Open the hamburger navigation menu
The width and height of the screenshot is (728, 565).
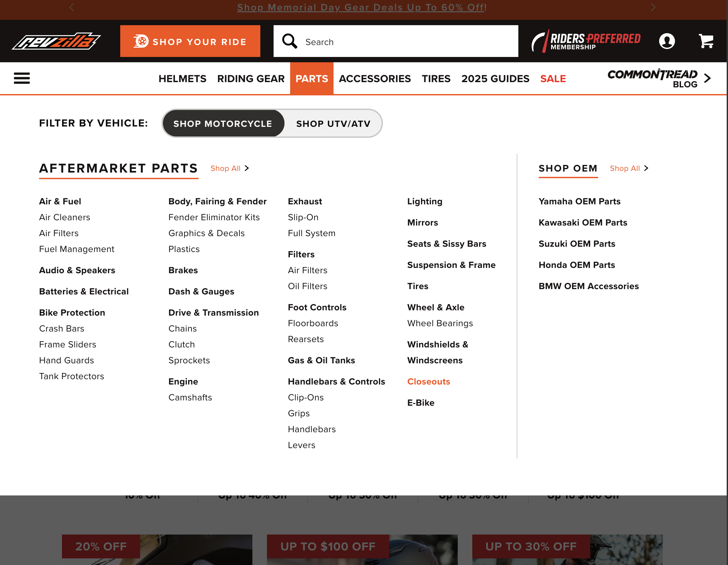coord(22,78)
